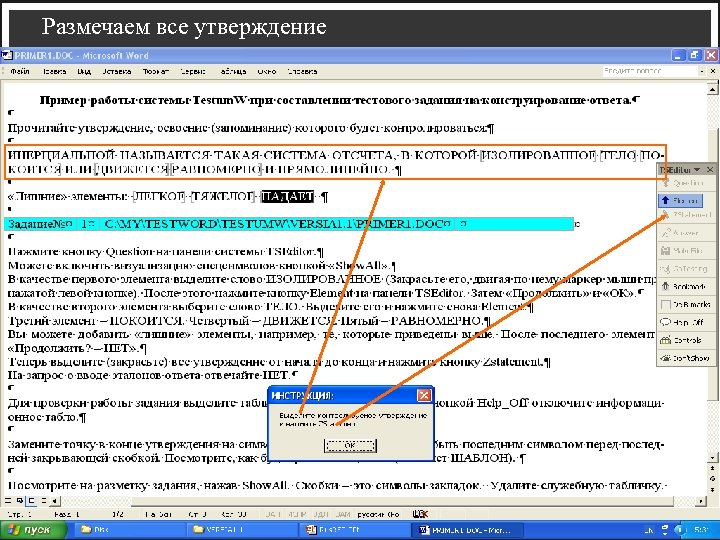Open the TSEditor toolbar options dropdown
The image size is (720, 540).
tap(697, 170)
